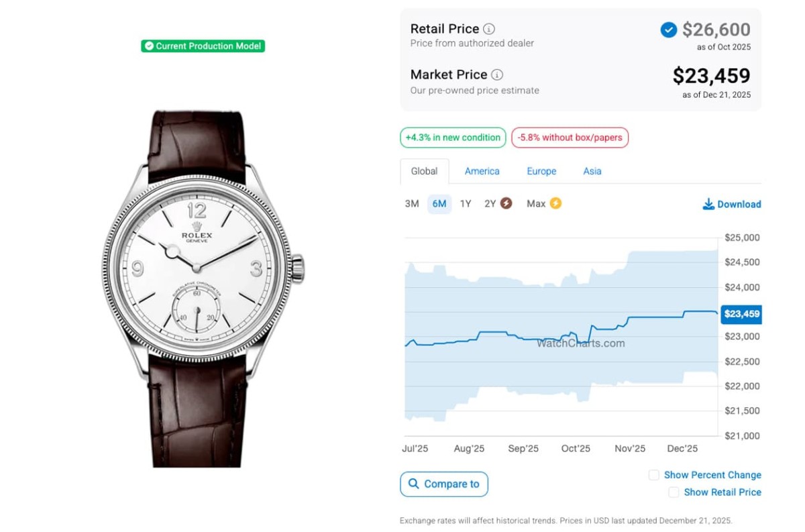Click the brown lightning icon beside 2Y
Image resolution: width=805 pixels, height=532 pixels.
tap(506, 203)
